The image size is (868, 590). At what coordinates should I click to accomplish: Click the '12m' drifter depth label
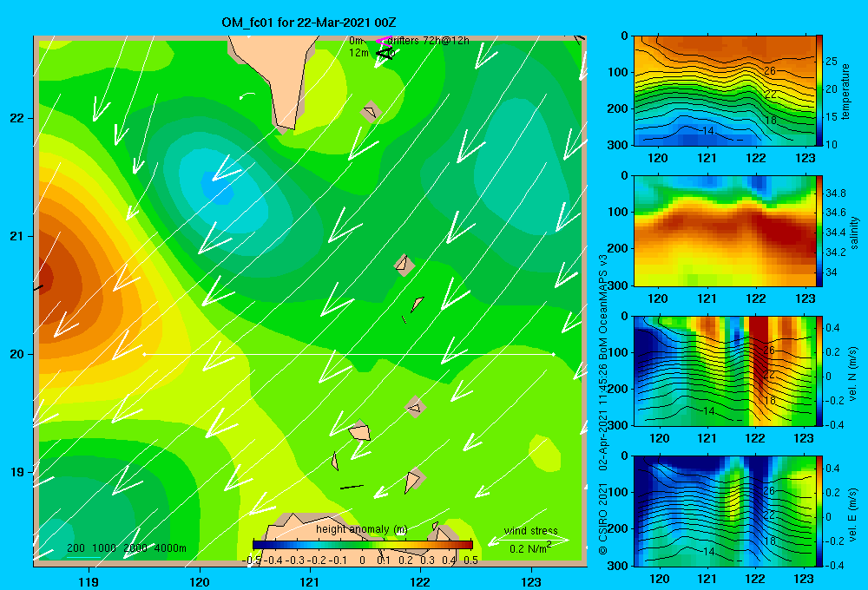(358, 53)
